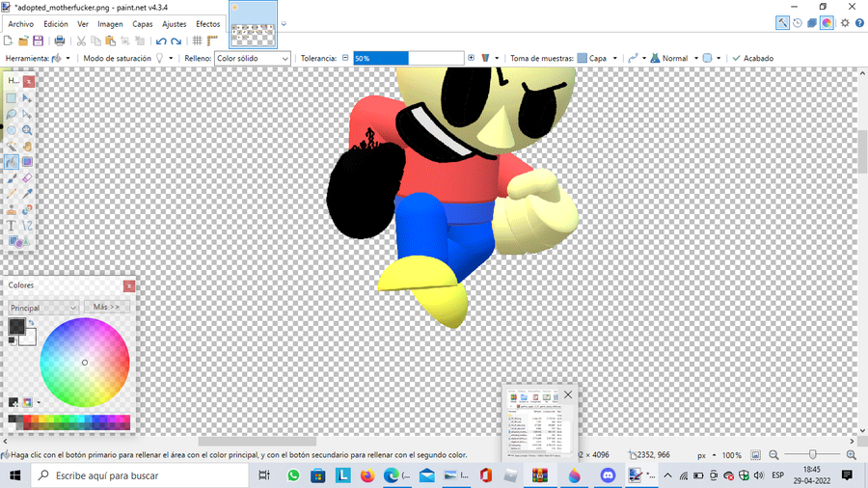Open the Ver menu

coord(83,24)
